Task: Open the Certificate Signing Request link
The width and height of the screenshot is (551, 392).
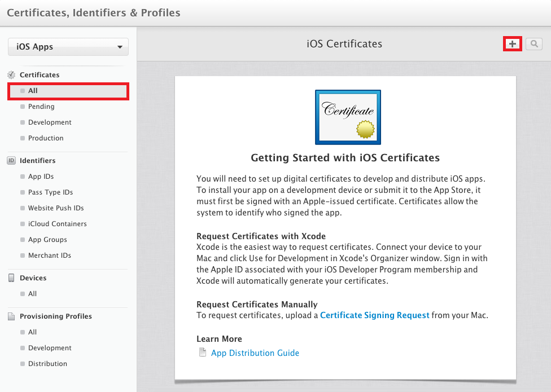Action: click(375, 315)
